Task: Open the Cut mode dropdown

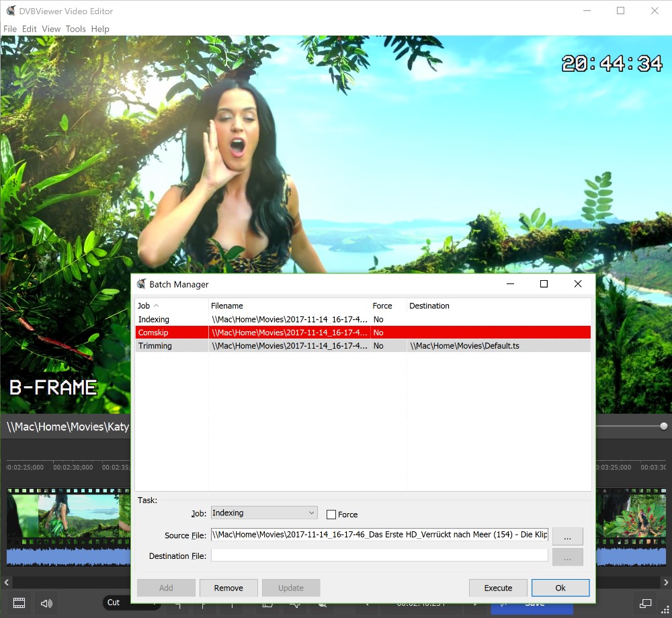Action: (x=131, y=603)
